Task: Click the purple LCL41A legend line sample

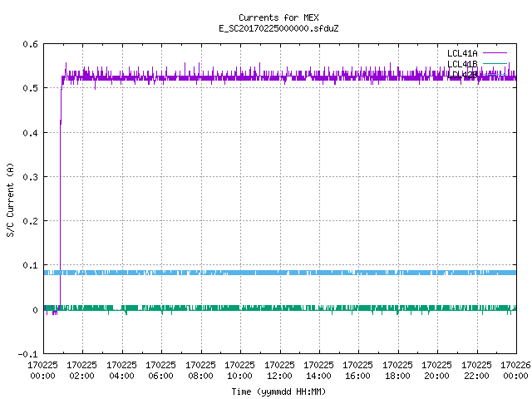Action: [x=495, y=53]
